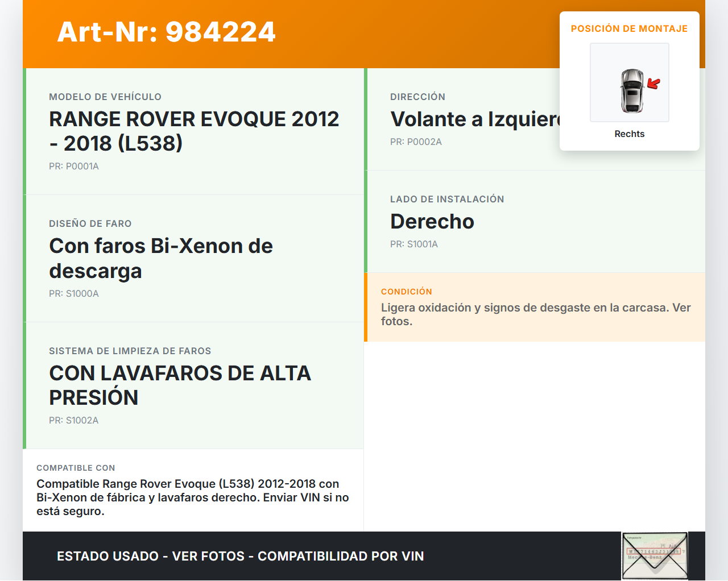Select 'Derecho' installation side value
728x581 pixels.
[432, 222]
